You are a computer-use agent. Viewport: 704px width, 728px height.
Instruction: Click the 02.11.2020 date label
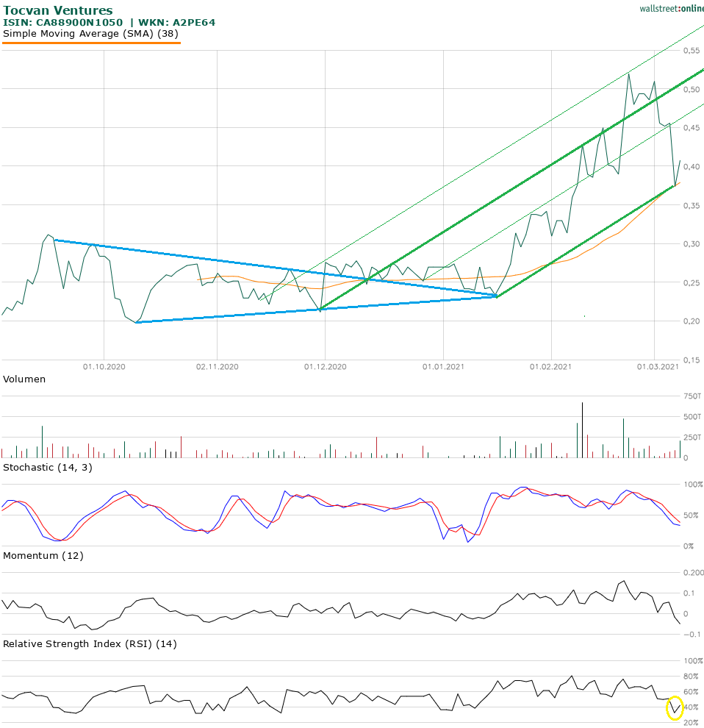[x=218, y=367]
